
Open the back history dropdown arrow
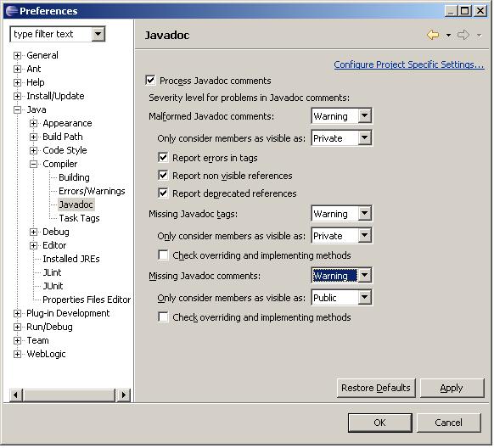(x=448, y=36)
